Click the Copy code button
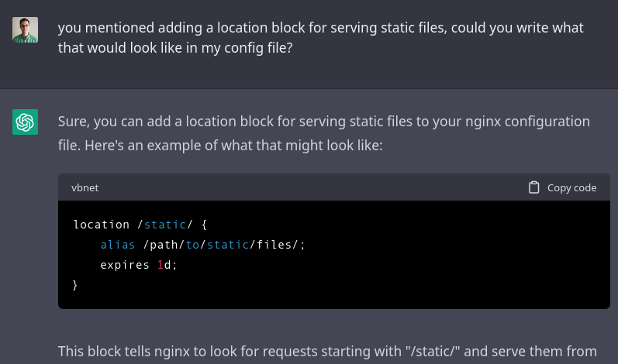Screen dimensions: 618x364 coord(562,187)
